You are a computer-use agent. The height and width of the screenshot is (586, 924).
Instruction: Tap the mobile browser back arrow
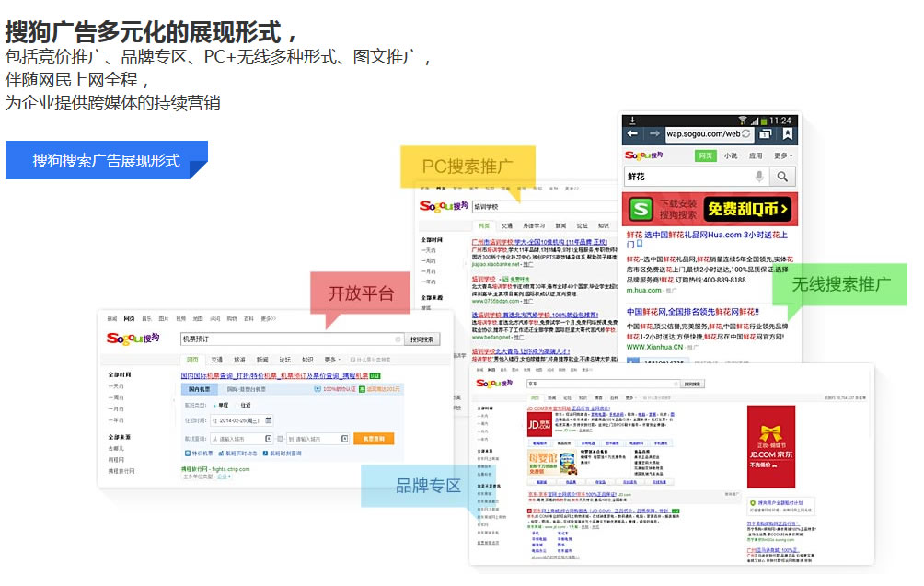tap(633, 134)
